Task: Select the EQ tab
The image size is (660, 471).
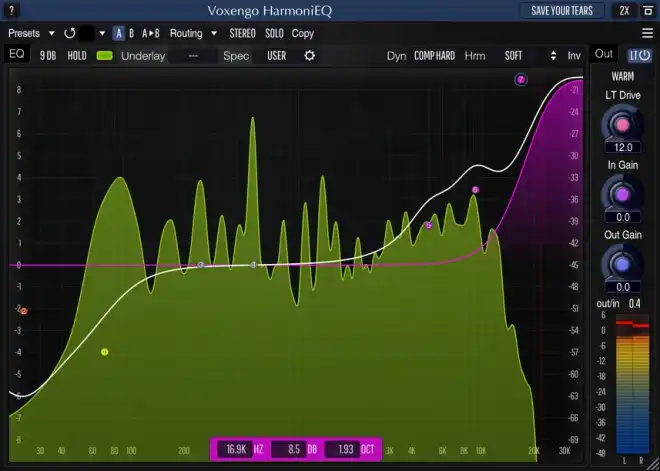Action: click(x=17, y=54)
